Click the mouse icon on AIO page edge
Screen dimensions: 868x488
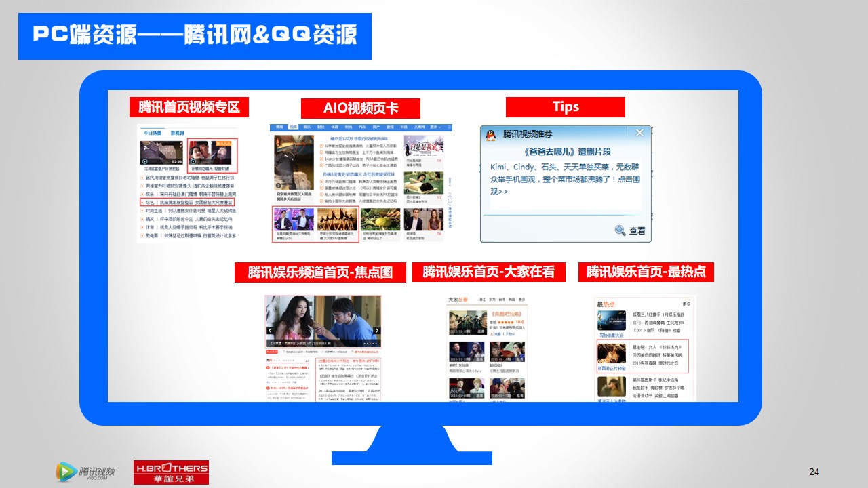point(450,199)
